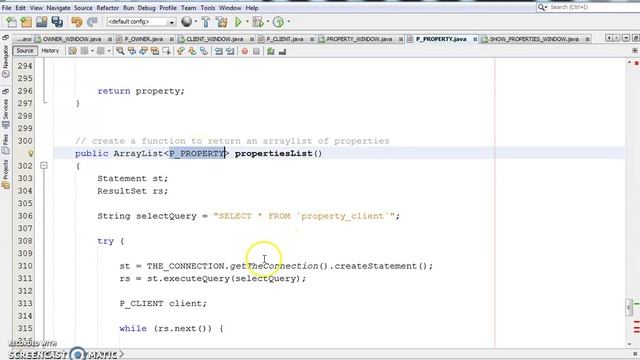Open the Help menu
This screenshot has width=640, height=360.
point(251,8)
